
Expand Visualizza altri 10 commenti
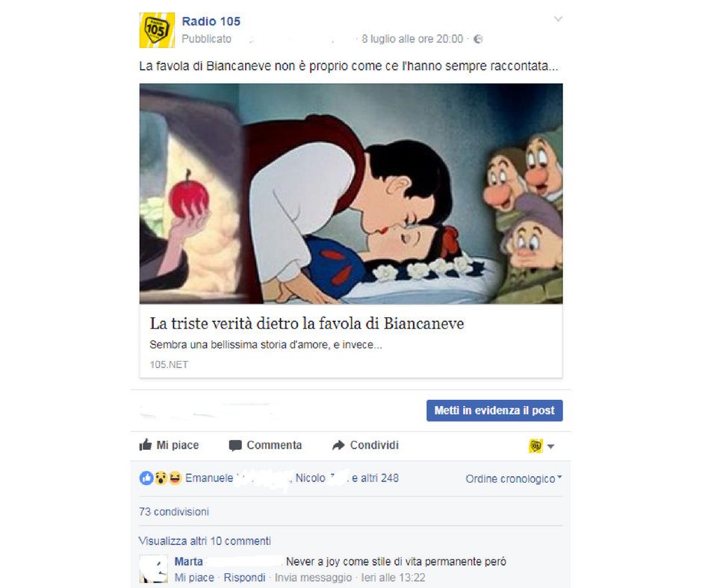pos(205,541)
